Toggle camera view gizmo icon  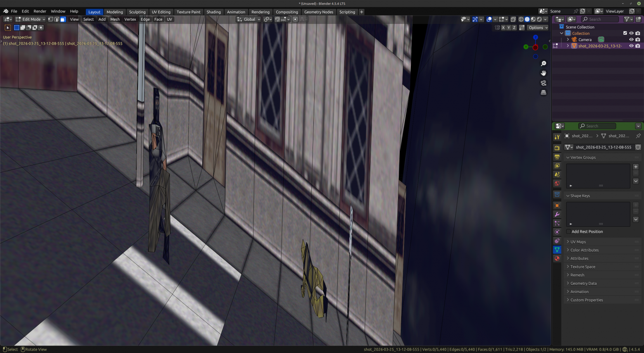tap(543, 83)
